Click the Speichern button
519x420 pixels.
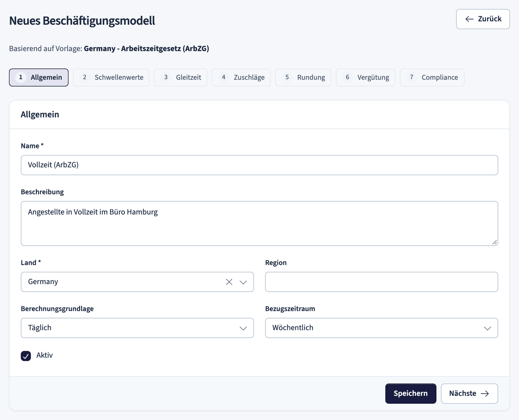point(411,394)
